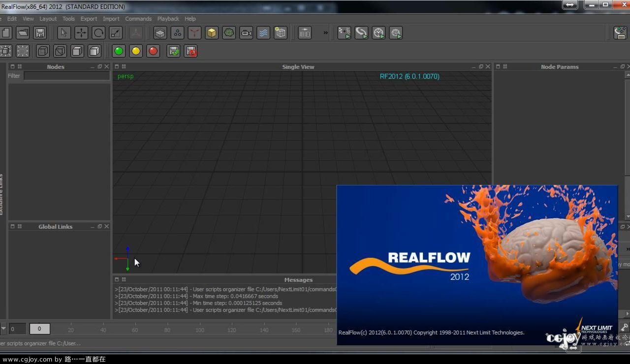
Task: Close the Global Links panel
Action: point(106,227)
